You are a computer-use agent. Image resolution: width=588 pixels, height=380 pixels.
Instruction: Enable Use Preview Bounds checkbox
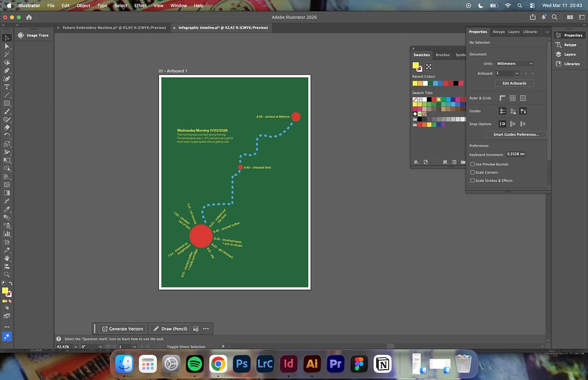point(473,164)
